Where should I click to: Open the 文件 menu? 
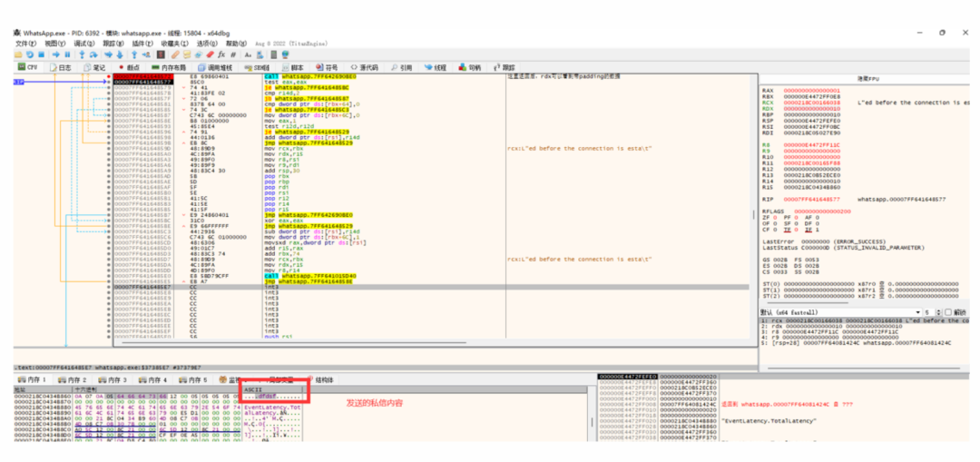point(25,44)
